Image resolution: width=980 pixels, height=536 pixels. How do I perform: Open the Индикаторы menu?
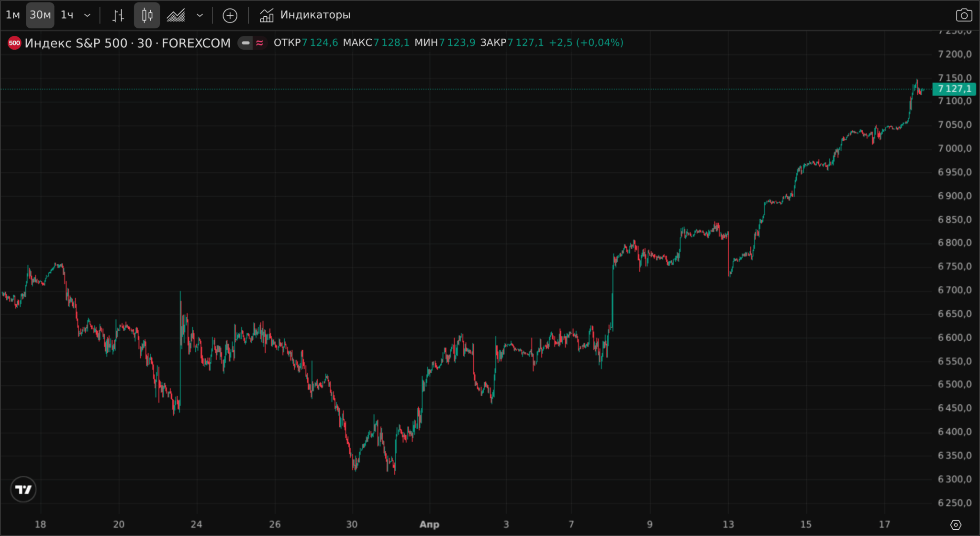[x=305, y=15]
